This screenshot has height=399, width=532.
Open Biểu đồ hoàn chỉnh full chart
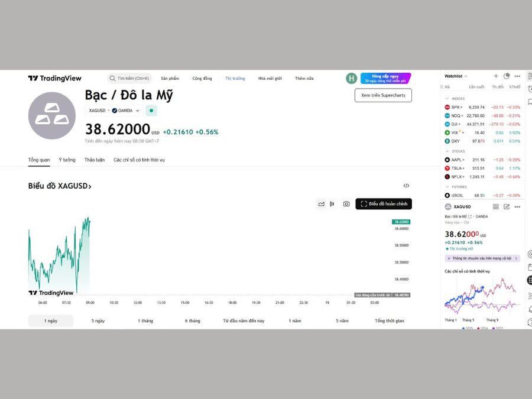point(384,204)
